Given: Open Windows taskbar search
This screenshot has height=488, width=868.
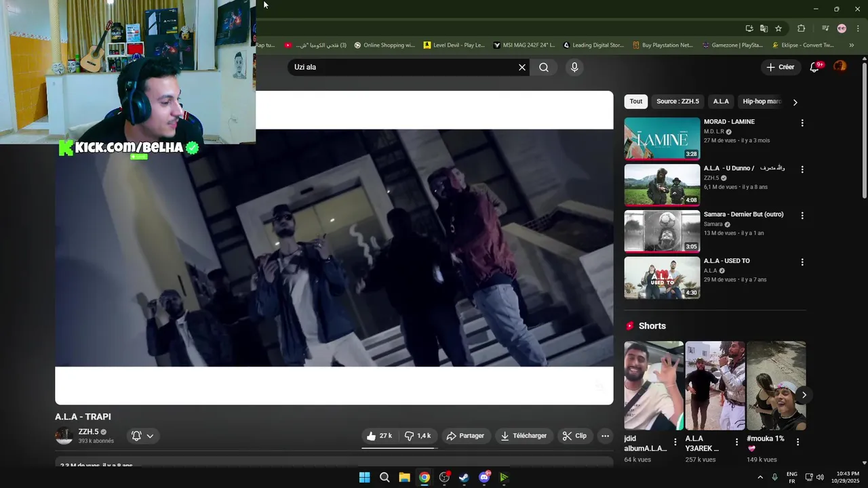Looking at the screenshot, I should point(384,477).
